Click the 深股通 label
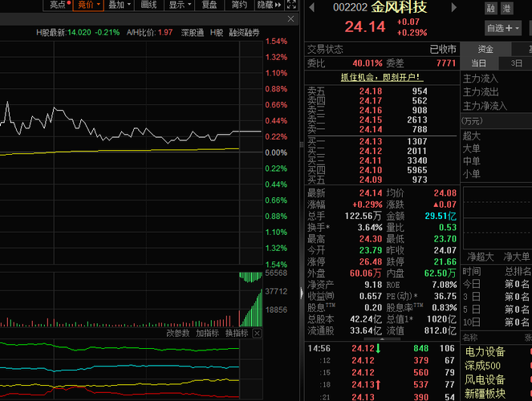The width and height of the screenshot is (532, 401). pyautogui.click(x=193, y=33)
